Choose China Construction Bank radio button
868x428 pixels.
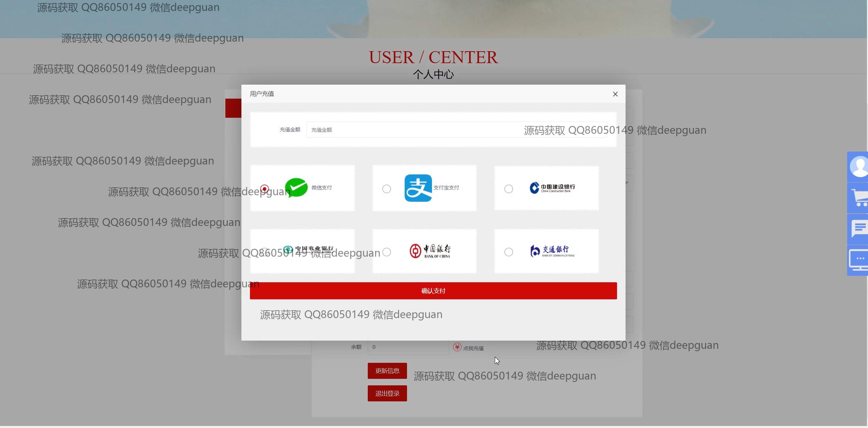pyautogui.click(x=508, y=189)
